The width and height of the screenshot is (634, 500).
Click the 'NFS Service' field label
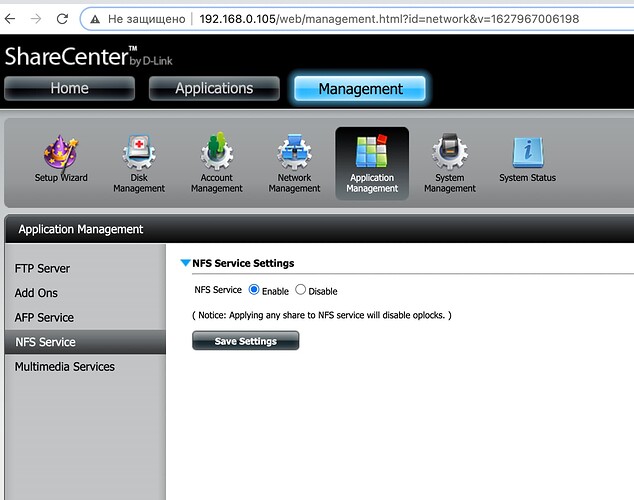point(218,290)
